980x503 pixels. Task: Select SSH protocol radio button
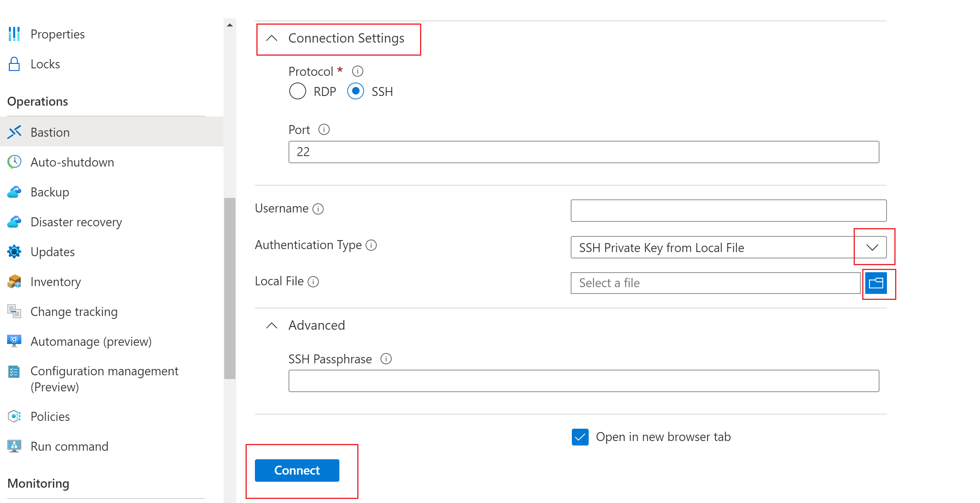coord(355,91)
